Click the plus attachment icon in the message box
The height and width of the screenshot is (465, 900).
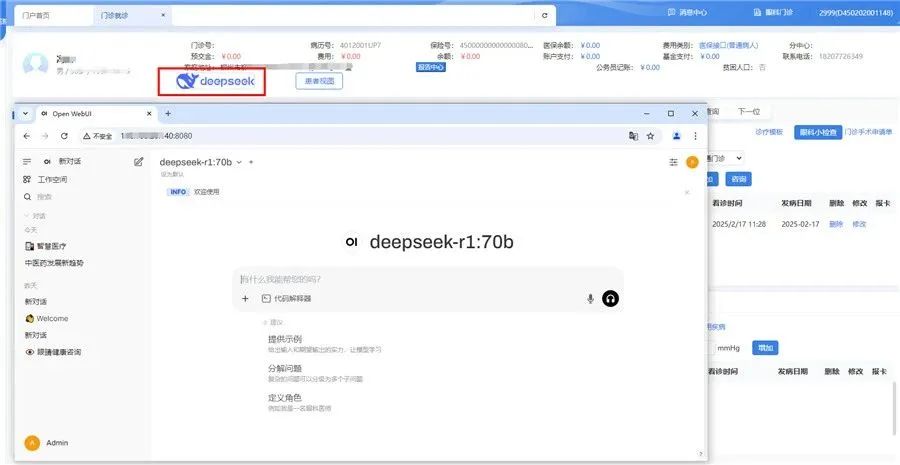[x=245, y=299]
